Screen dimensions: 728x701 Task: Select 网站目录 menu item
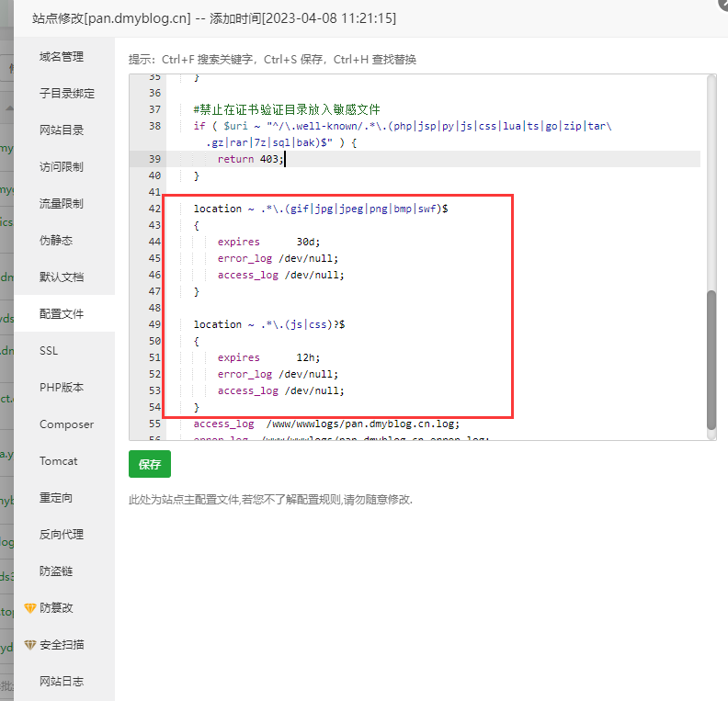(62, 130)
